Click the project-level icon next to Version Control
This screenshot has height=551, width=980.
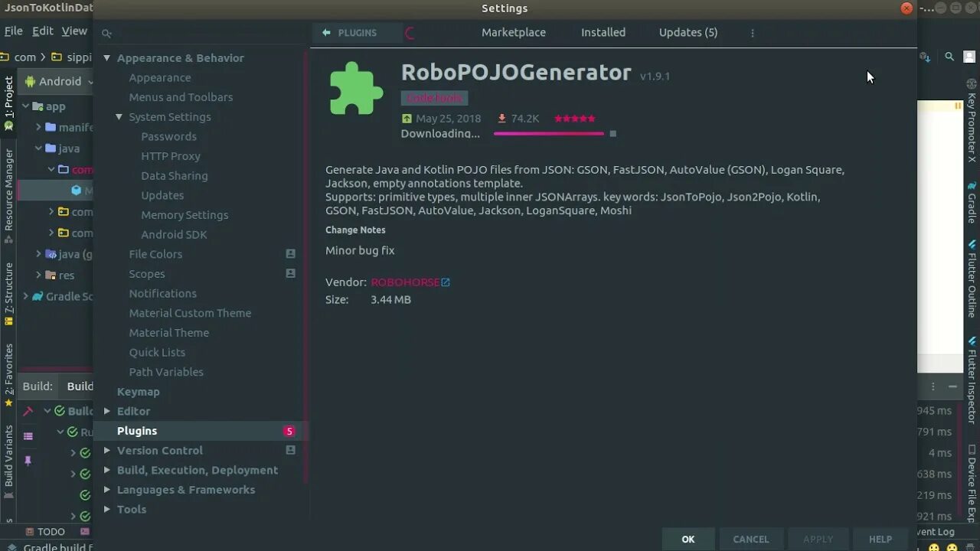pos(291,451)
